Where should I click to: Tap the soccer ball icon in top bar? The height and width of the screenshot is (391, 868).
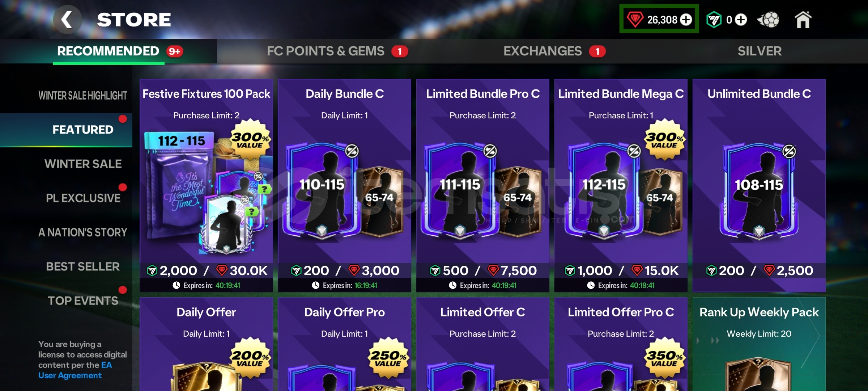(768, 20)
